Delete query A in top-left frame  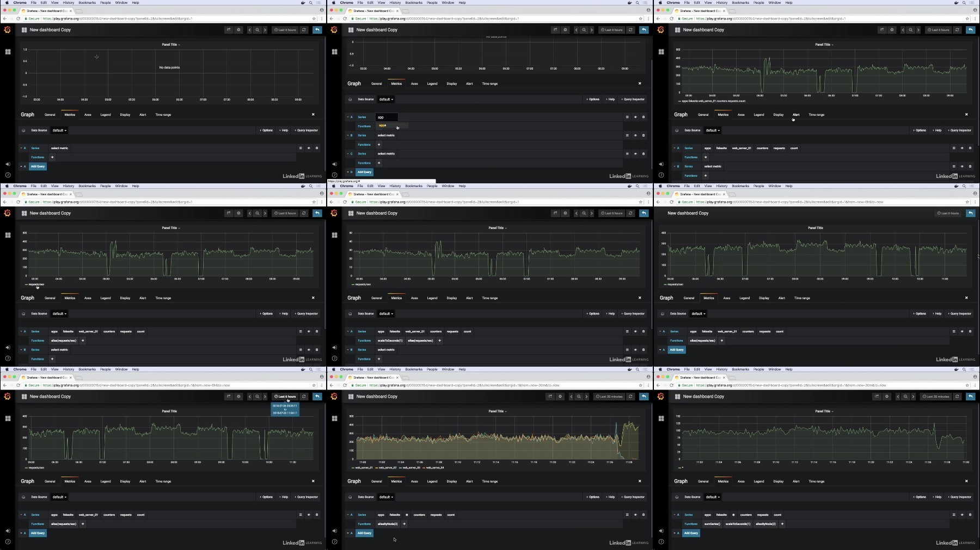point(317,148)
